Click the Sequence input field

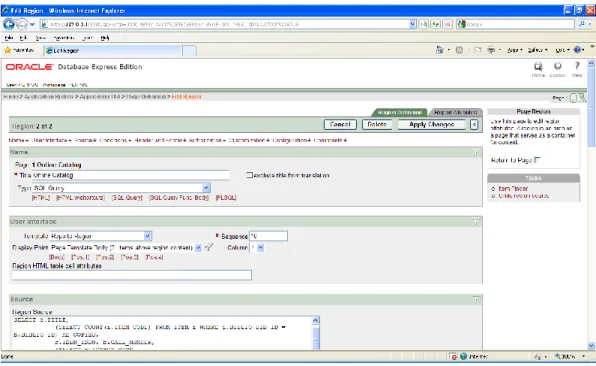[x=268, y=236]
